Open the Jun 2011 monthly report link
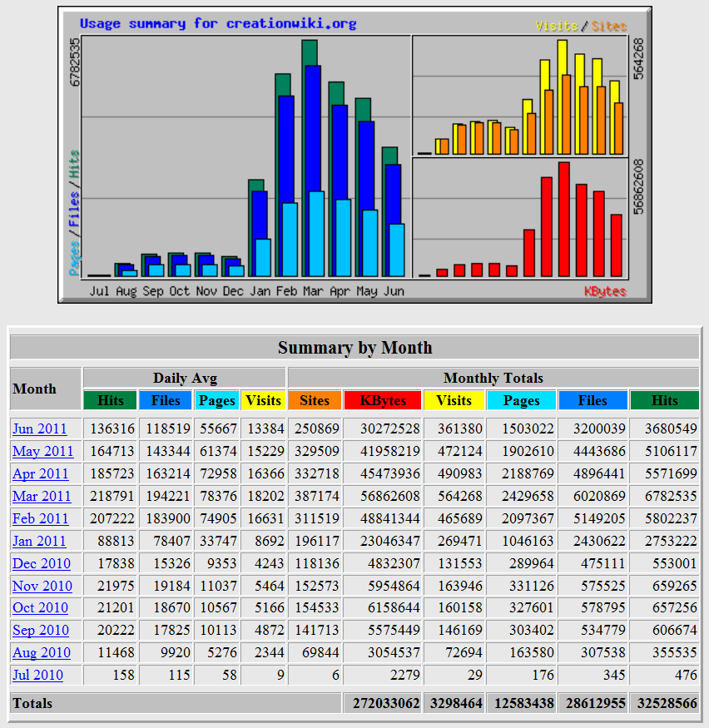This screenshot has height=728, width=709. [39, 429]
